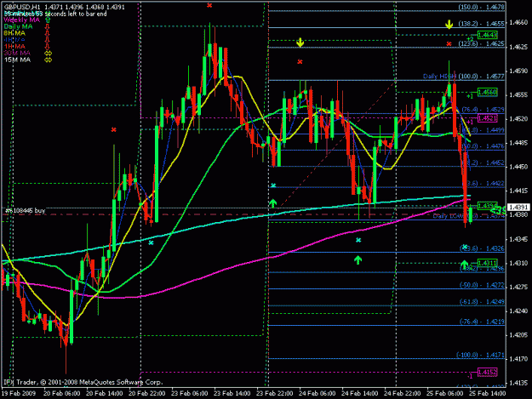Click 1.4485 on the price axis
532x399 pixels.
pos(519,143)
